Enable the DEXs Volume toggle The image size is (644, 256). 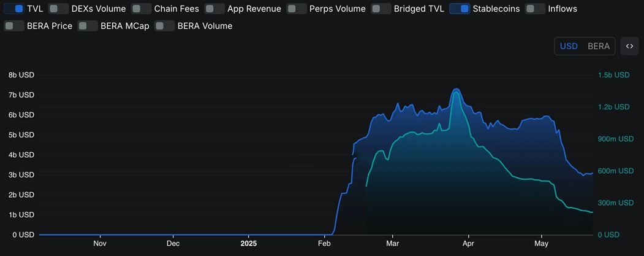[x=58, y=9]
